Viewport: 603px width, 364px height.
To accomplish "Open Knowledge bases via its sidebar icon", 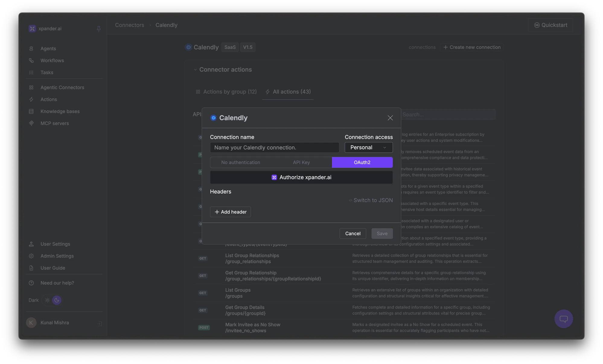I will pos(31,111).
